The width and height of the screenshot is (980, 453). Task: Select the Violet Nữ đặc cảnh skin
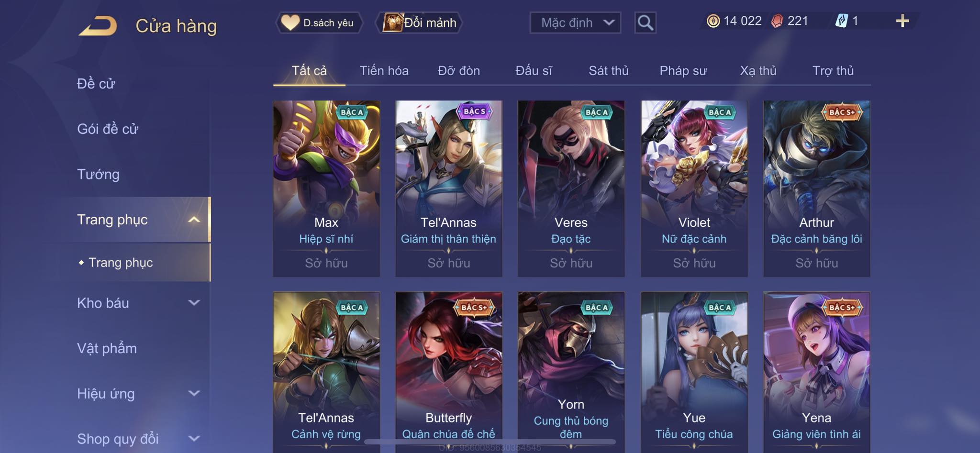[694, 188]
